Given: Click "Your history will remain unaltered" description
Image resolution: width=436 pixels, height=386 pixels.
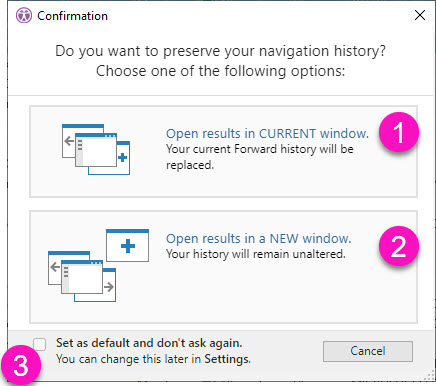Looking at the screenshot, I should (256, 254).
